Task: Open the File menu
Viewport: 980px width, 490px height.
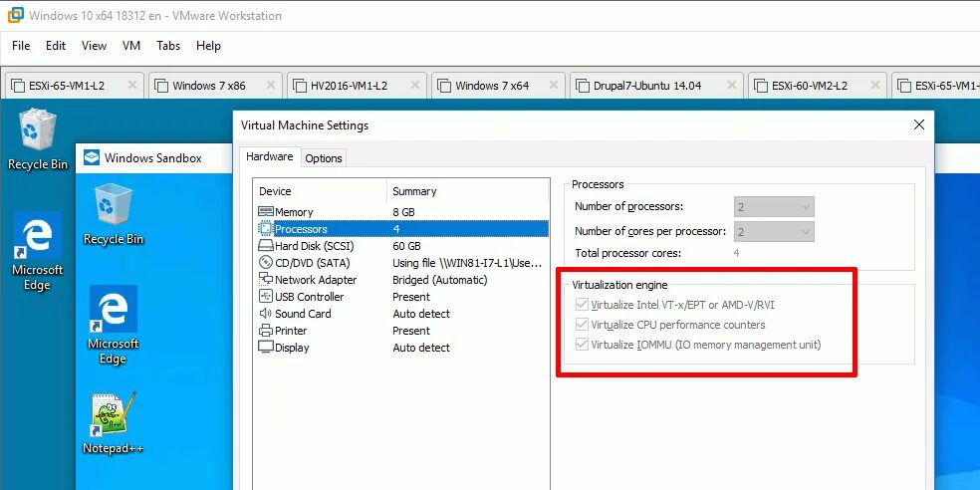Action: tap(21, 46)
